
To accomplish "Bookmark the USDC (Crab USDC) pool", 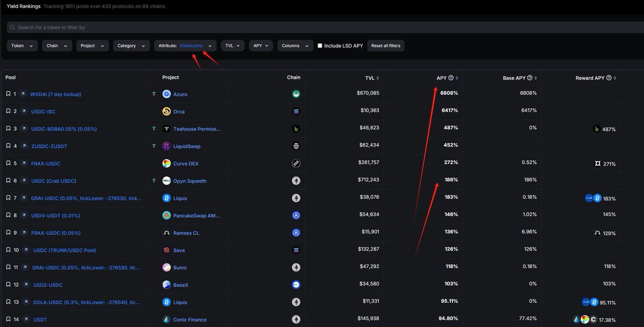I will [x=8, y=181].
